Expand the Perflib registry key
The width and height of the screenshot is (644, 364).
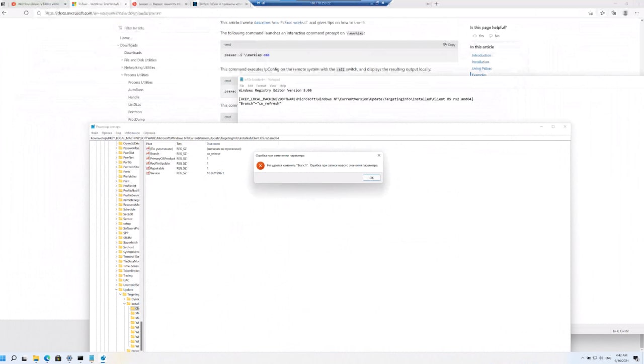click(117, 162)
